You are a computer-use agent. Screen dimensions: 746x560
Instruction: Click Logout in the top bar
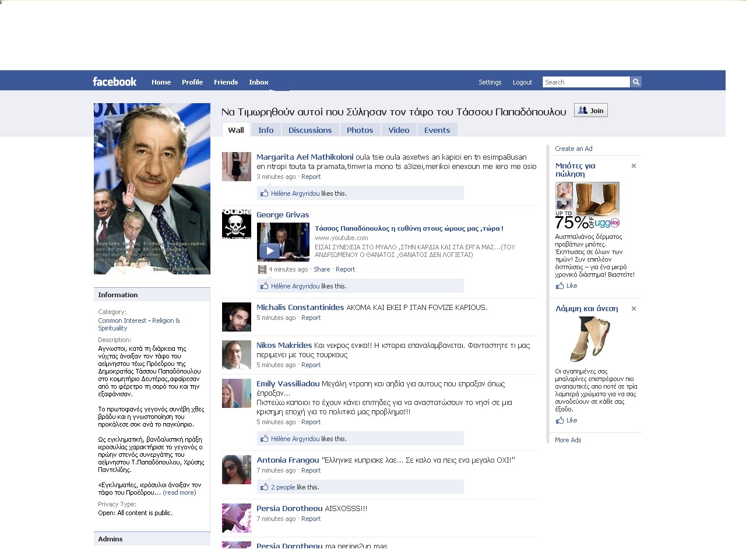[x=523, y=82]
